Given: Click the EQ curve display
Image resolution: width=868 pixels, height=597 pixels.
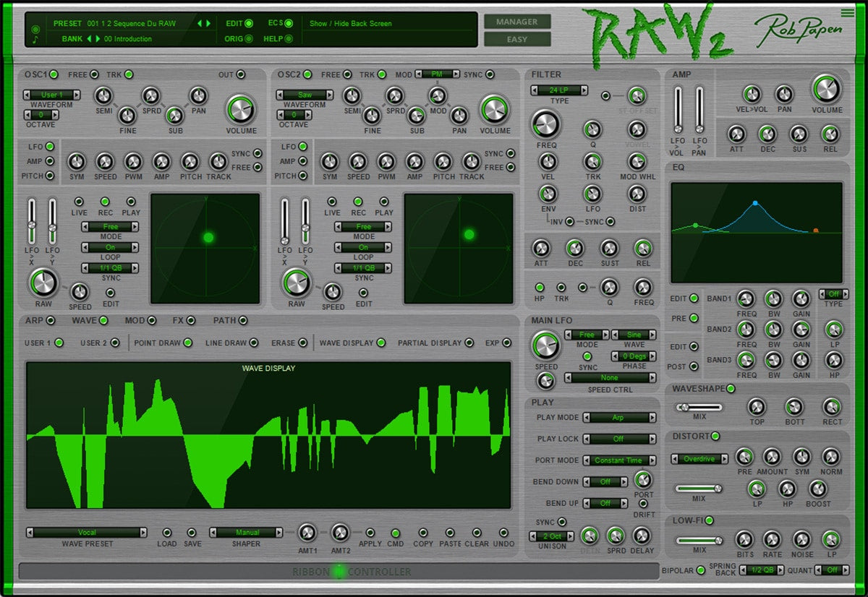Looking at the screenshot, I should point(757,232).
